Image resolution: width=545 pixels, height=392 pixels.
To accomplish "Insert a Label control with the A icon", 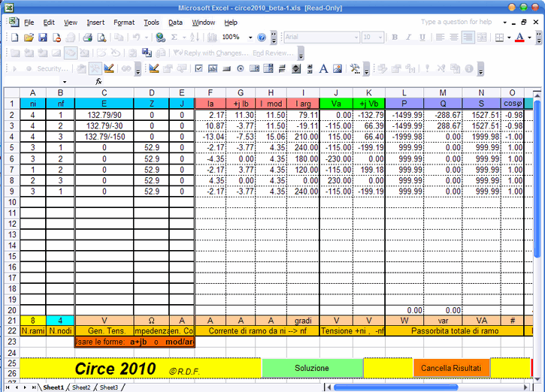I will [x=323, y=68].
